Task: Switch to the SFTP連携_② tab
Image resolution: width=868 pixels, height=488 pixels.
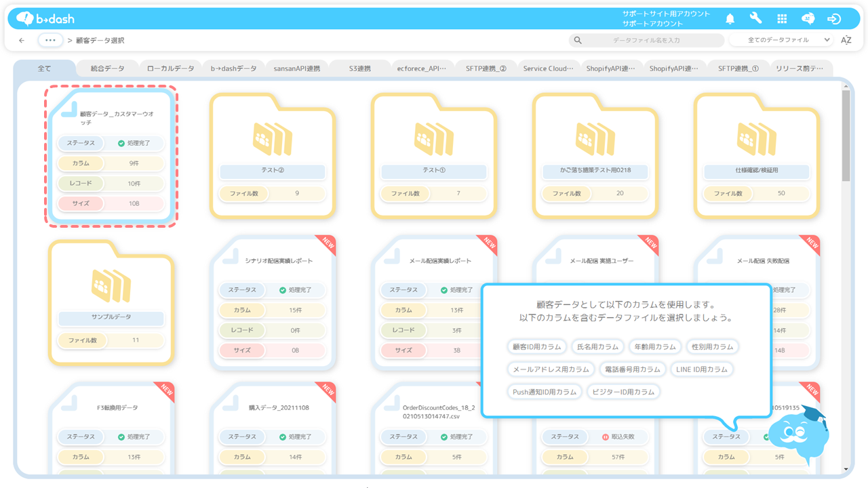Action: click(486, 68)
